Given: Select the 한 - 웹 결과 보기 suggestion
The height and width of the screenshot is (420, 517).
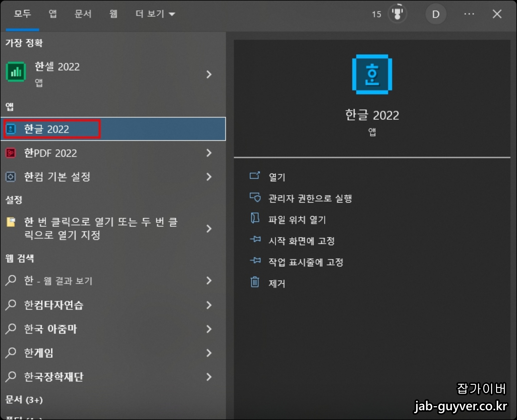Looking at the screenshot, I should 58,280.
